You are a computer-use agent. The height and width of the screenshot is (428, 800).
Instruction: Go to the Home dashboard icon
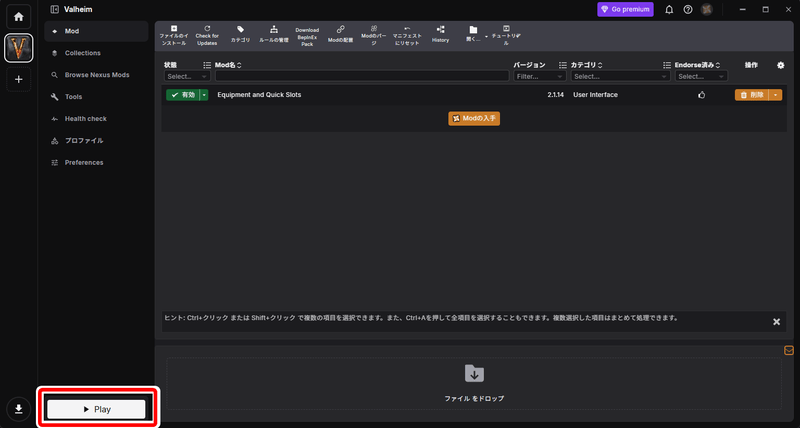pos(18,17)
